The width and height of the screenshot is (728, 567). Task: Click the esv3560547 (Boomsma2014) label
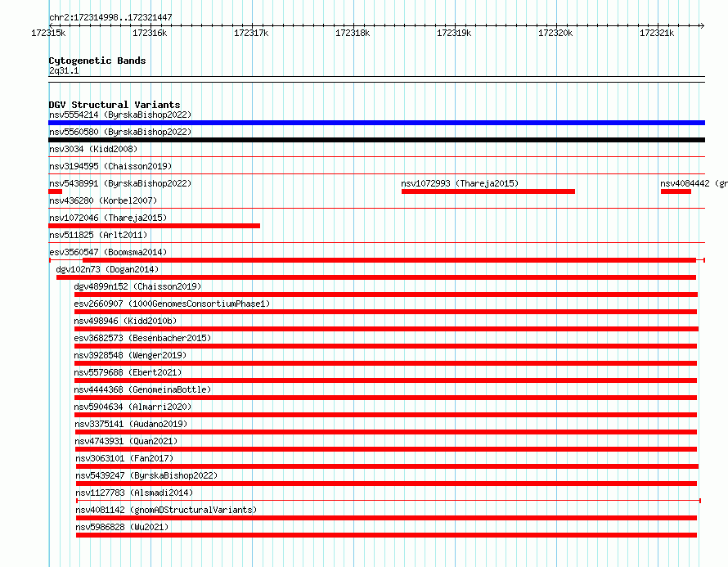coord(108,252)
